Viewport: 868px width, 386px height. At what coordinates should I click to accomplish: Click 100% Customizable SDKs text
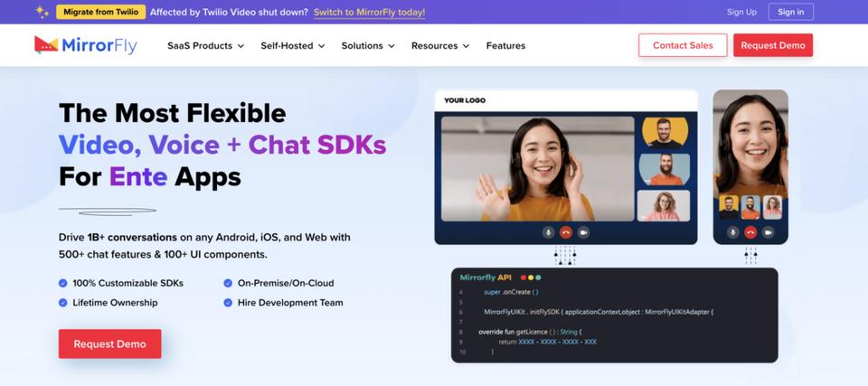tap(127, 283)
